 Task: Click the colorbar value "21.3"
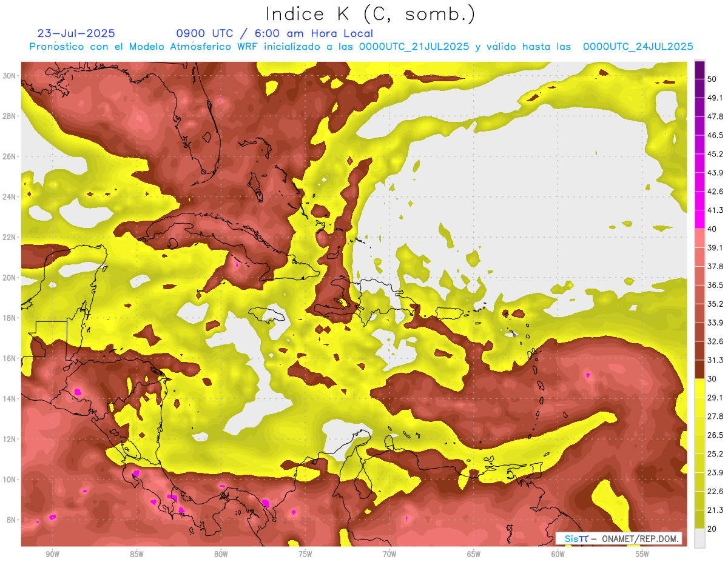(715, 510)
